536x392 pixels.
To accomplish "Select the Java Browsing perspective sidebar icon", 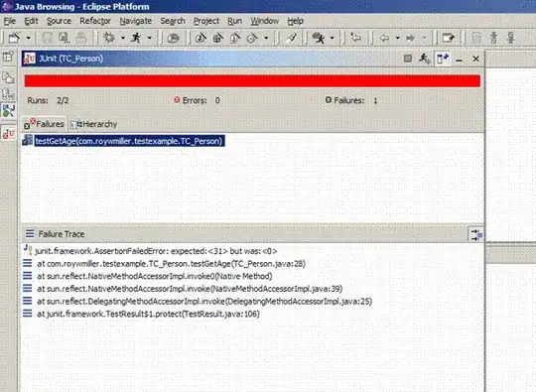I will (8, 111).
